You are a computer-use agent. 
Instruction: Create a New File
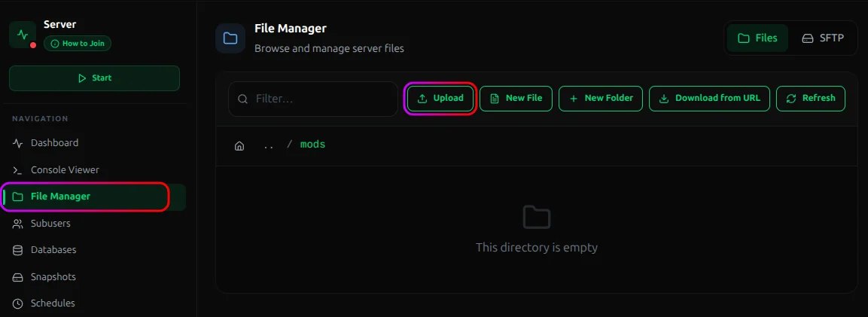516,99
